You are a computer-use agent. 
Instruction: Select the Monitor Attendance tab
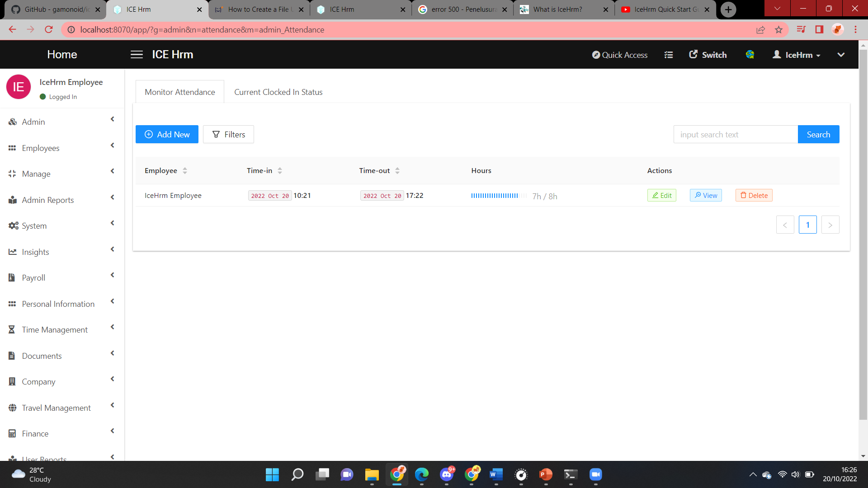click(x=180, y=92)
